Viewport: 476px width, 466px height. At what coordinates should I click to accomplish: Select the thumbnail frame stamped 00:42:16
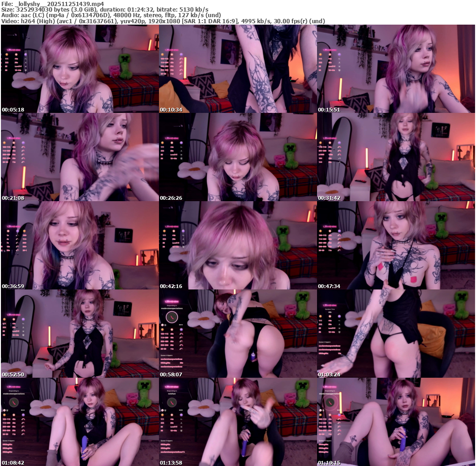click(238, 245)
